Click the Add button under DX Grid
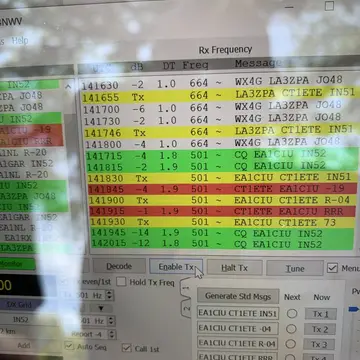The image size is (360, 360). pos(23,346)
